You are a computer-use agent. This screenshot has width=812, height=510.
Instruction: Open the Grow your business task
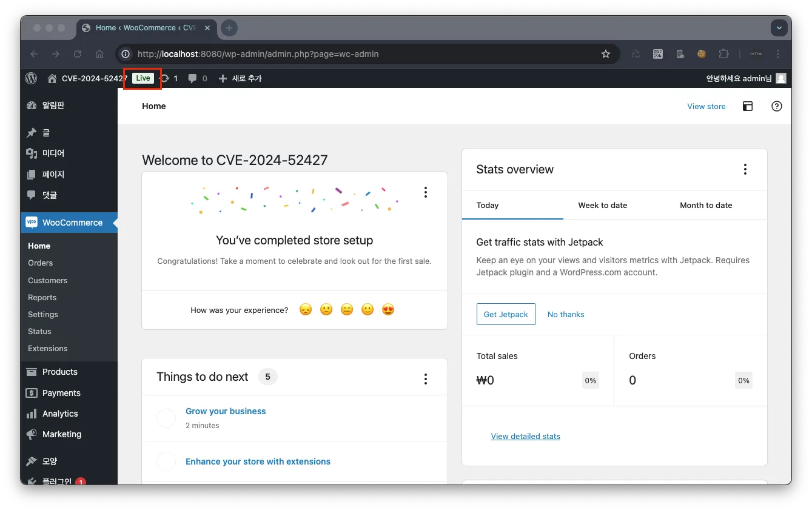point(226,411)
